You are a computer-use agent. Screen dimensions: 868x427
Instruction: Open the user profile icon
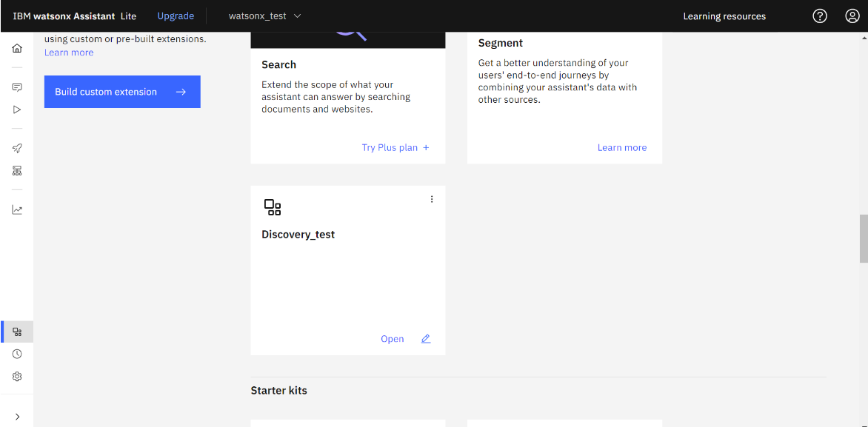click(852, 16)
